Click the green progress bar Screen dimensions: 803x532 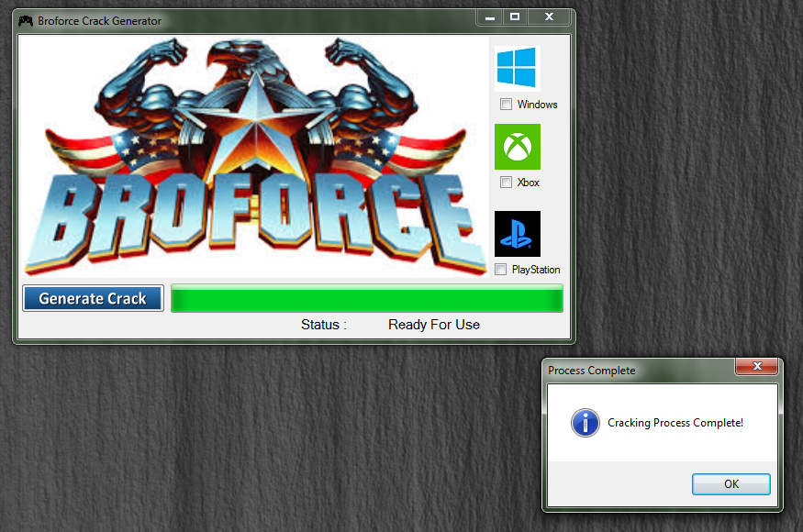click(367, 298)
